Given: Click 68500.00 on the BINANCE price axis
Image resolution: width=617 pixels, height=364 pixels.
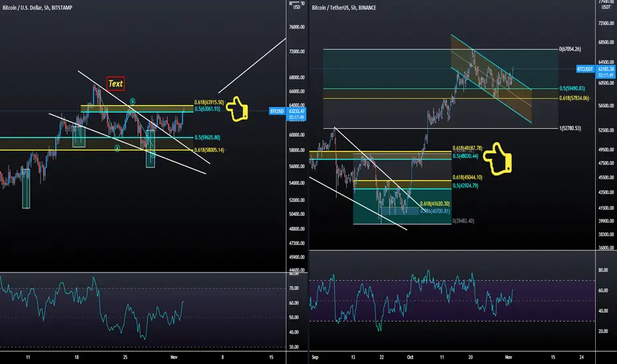Looking at the screenshot, I should [x=606, y=42].
